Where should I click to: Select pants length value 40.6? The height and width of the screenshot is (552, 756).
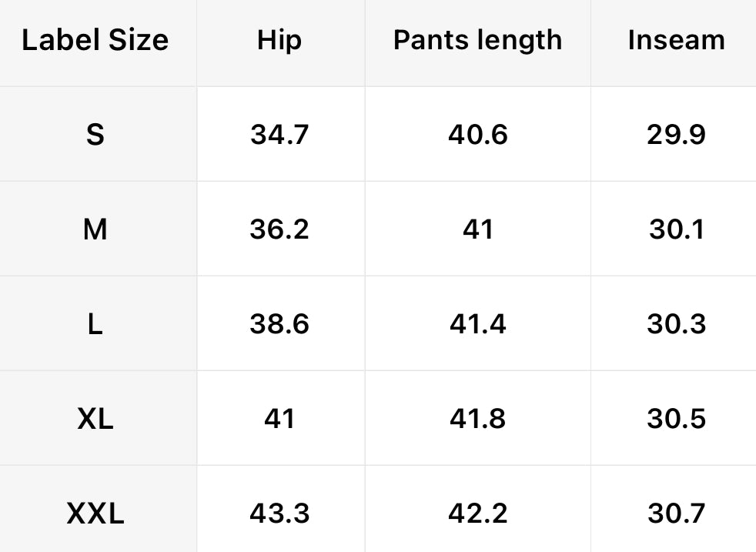pyautogui.click(x=477, y=135)
